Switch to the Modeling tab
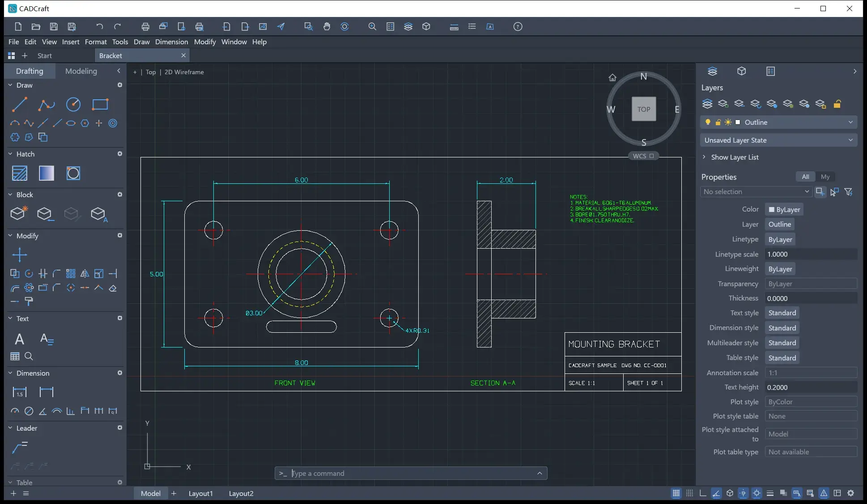Image resolution: width=867 pixels, height=504 pixels. tap(81, 71)
